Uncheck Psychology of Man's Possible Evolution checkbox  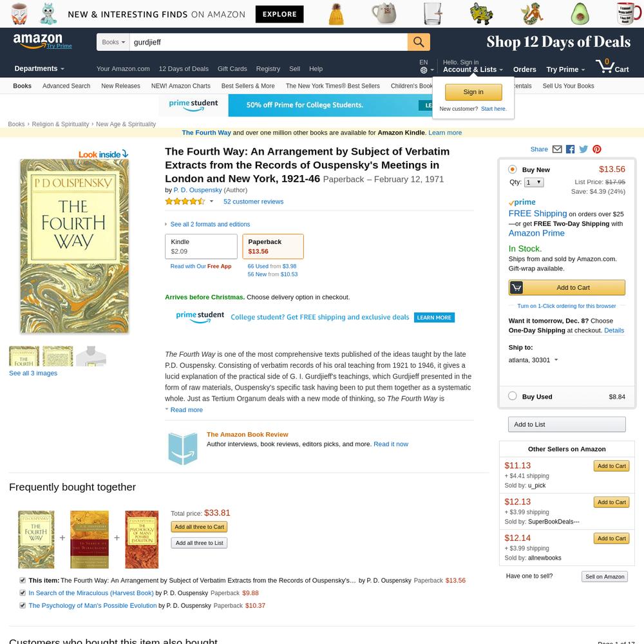pyautogui.click(x=23, y=605)
